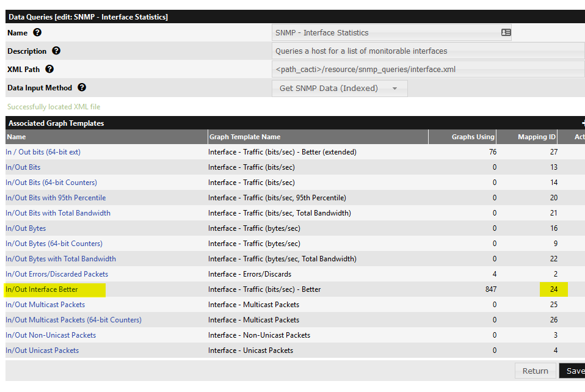Click the Return button
This screenshot has width=585, height=392.
point(536,371)
